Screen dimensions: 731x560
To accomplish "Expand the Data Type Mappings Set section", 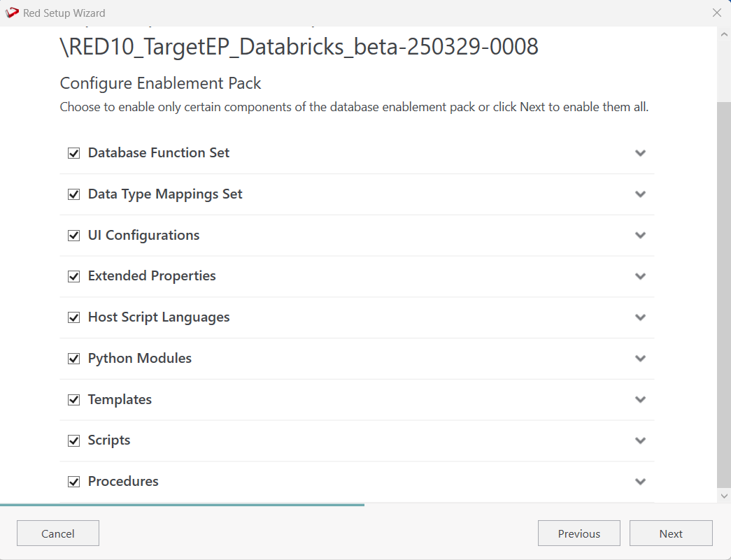I will coord(640,194).
